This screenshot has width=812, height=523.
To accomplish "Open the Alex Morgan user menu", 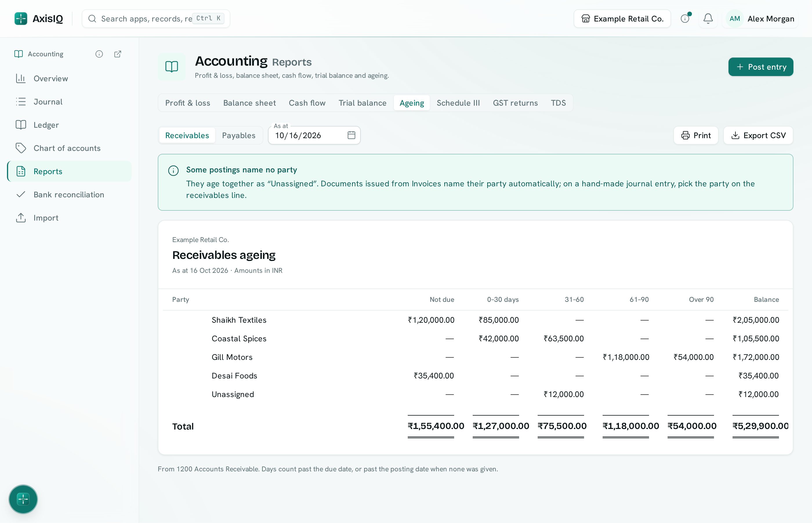I will tap(760, 19).
